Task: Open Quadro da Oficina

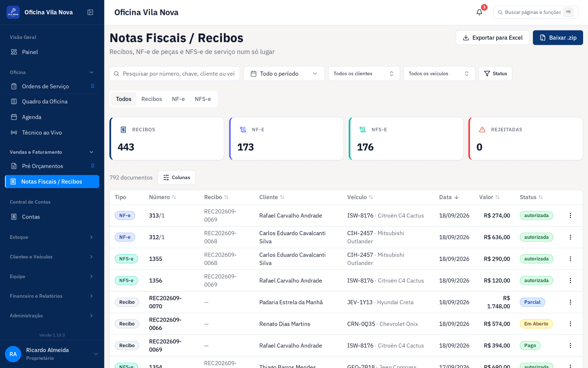Action: click(x=52, y=102)
